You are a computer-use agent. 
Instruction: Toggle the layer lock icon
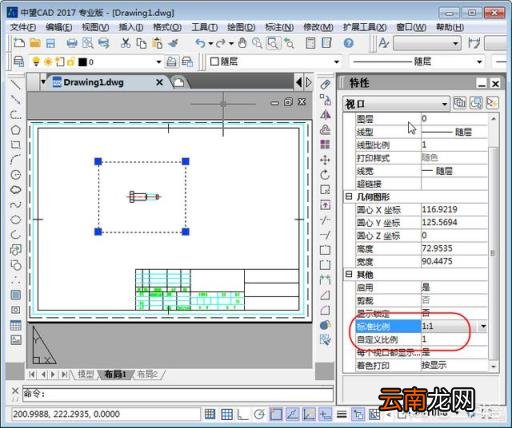71,62
